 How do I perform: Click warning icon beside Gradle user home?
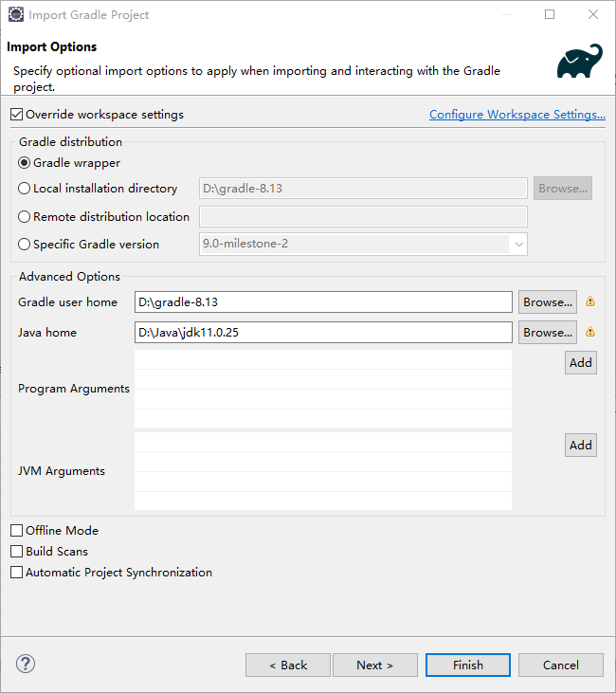[x=589, y=301]
